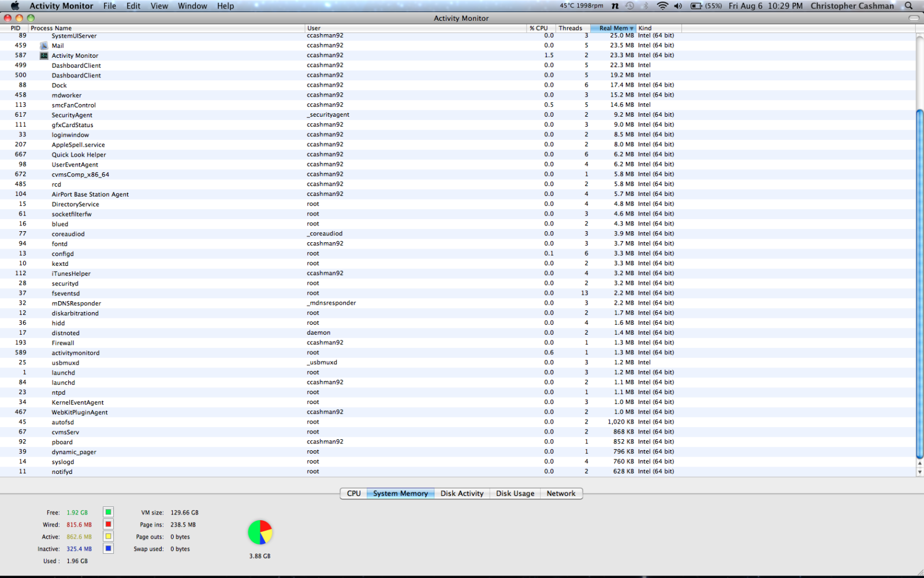The height and width of the screenshot is (578, 924).
Task: Select the DashboardClient process with PID 499
Action: coord(458,65)
